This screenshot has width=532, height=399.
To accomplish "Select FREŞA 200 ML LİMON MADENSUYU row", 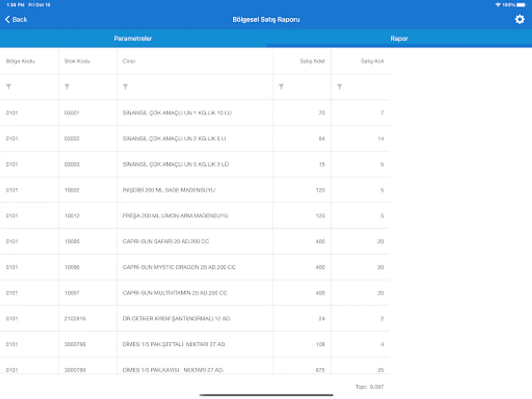I will [x=195, y=216].
